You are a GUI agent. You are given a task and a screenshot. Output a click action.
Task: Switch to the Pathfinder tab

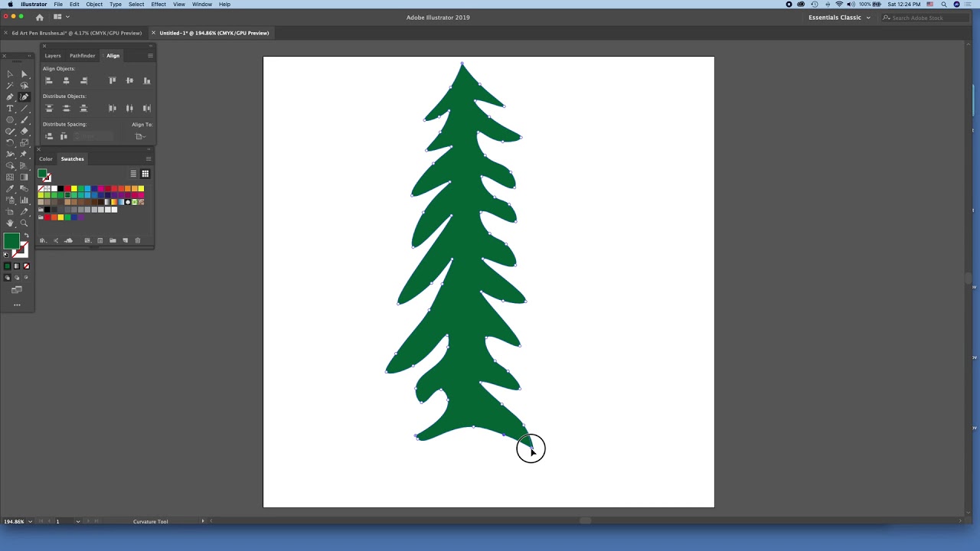83,55
